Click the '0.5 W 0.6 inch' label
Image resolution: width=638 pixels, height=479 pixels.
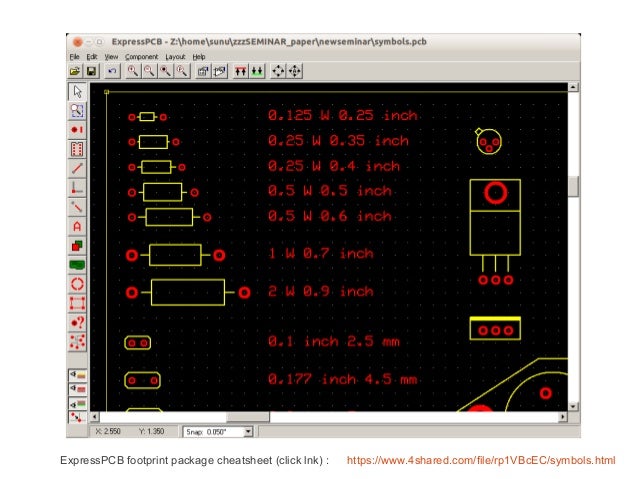[330, 216]
